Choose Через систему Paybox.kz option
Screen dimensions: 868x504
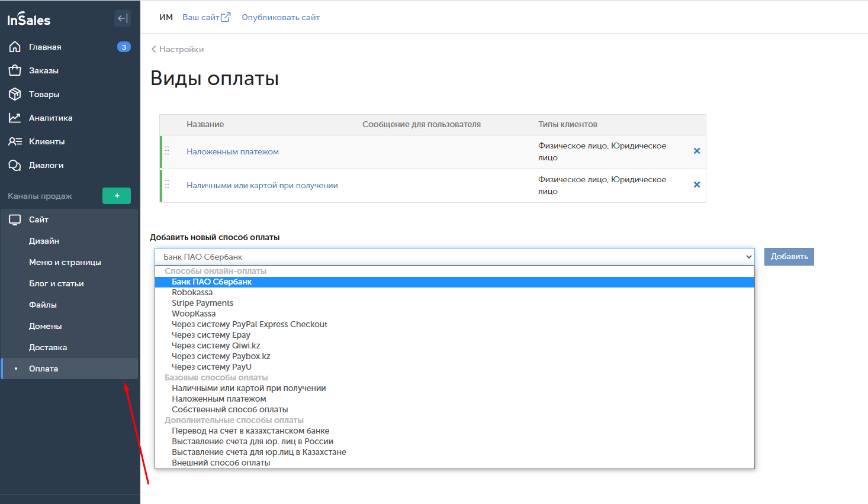click(455, 356)
